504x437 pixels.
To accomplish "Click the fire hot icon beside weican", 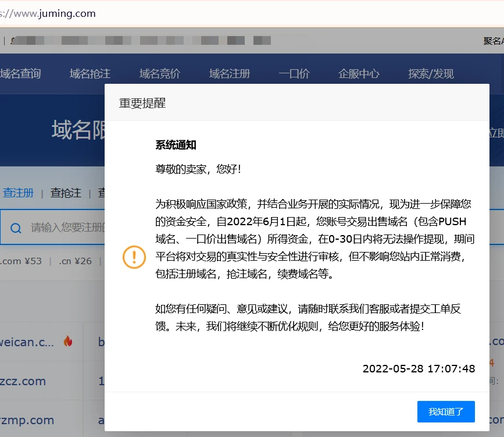I will coord(68,341).
